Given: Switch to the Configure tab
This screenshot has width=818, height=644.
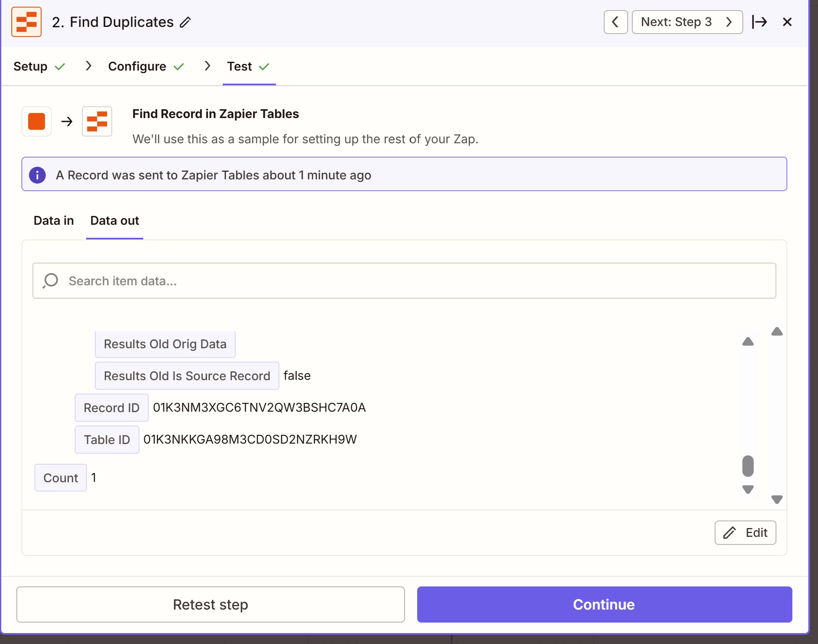Looking at the screenshot, I should (x=146, y=66).
